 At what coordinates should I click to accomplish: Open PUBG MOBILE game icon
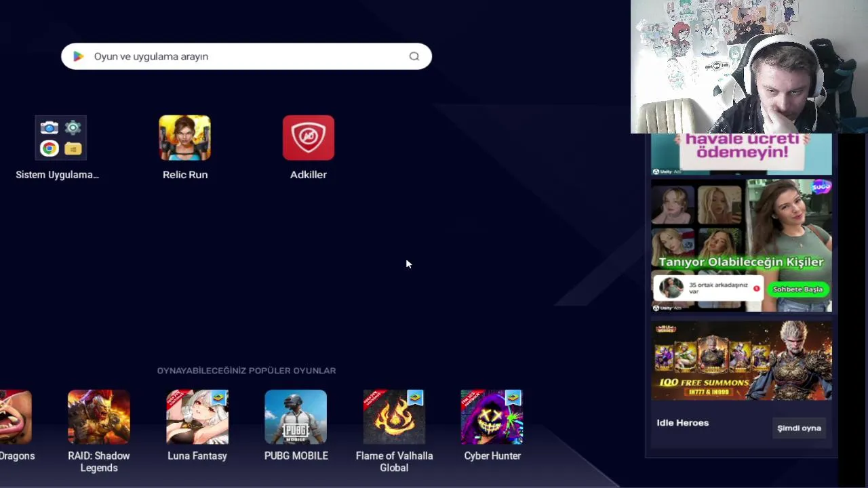296,417
